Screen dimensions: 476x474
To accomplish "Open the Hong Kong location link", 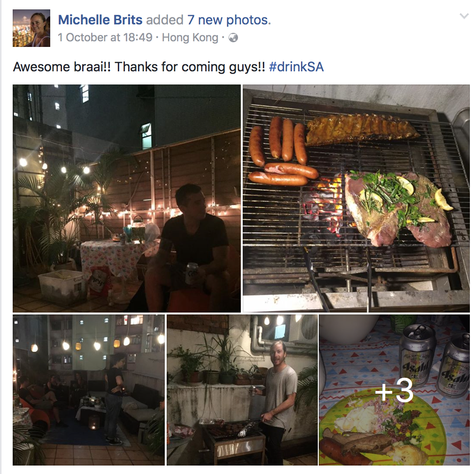I will coord(190,38).
